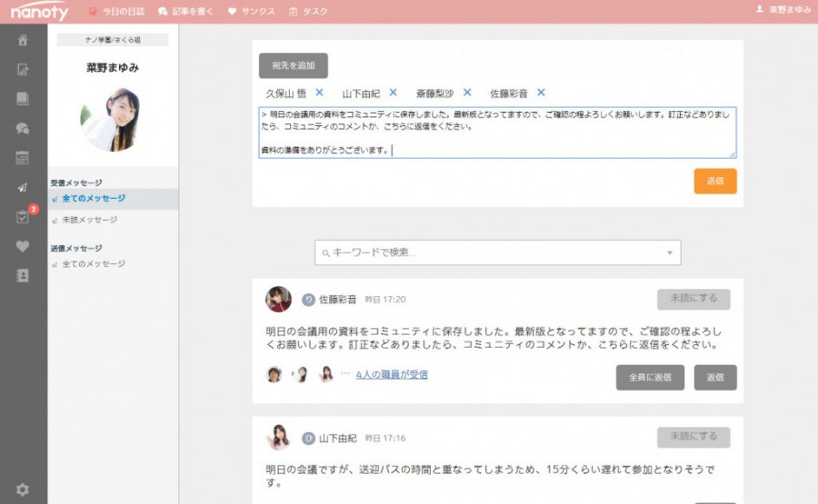Click the book icon in the sidebar

(x=23, y=98)
